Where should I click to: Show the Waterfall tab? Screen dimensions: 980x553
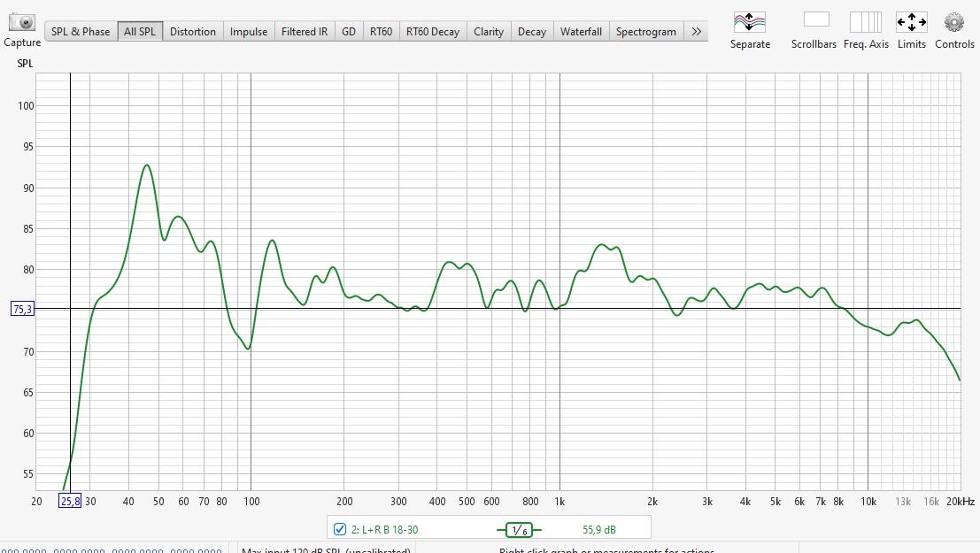[581, 31]
